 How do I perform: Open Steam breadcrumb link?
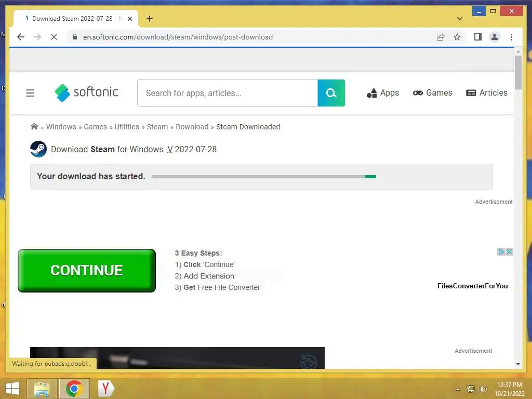pos(157,127)
